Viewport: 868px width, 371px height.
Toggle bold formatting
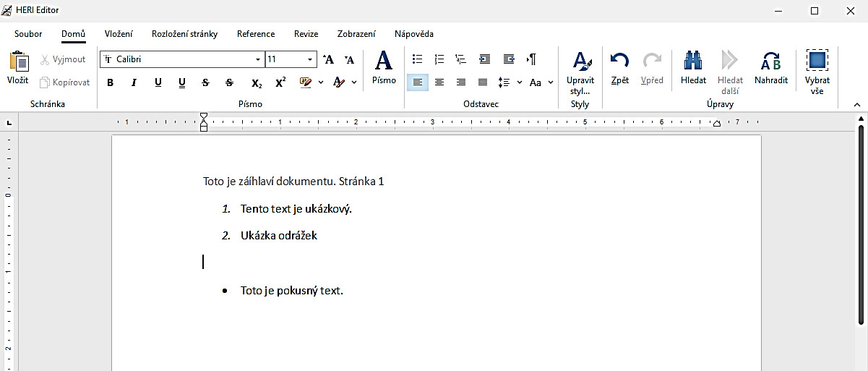(x=111, y=82)
